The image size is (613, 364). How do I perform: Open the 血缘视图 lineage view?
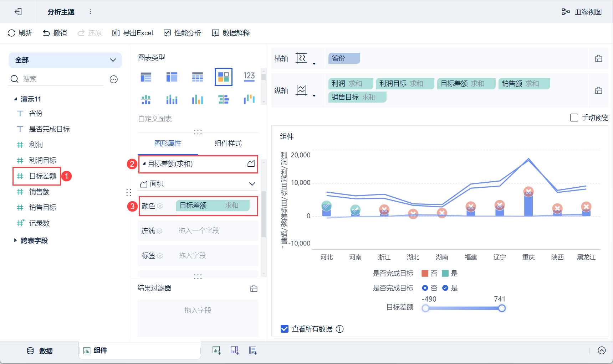pos(582,12)
